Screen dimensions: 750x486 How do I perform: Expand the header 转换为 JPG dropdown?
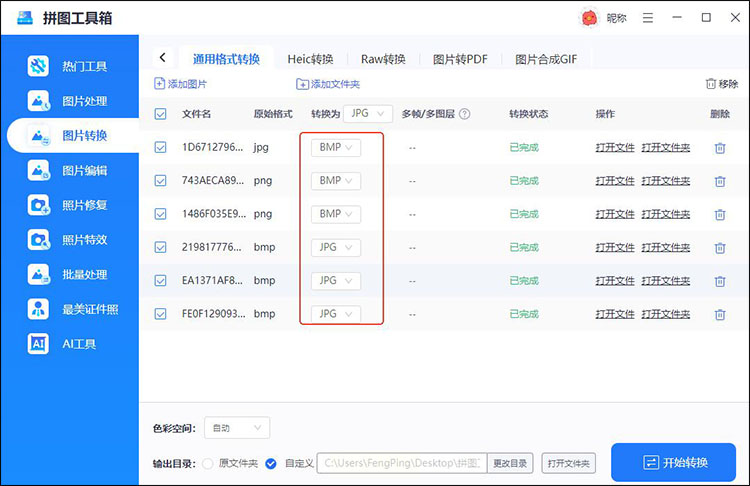[368, 114]
